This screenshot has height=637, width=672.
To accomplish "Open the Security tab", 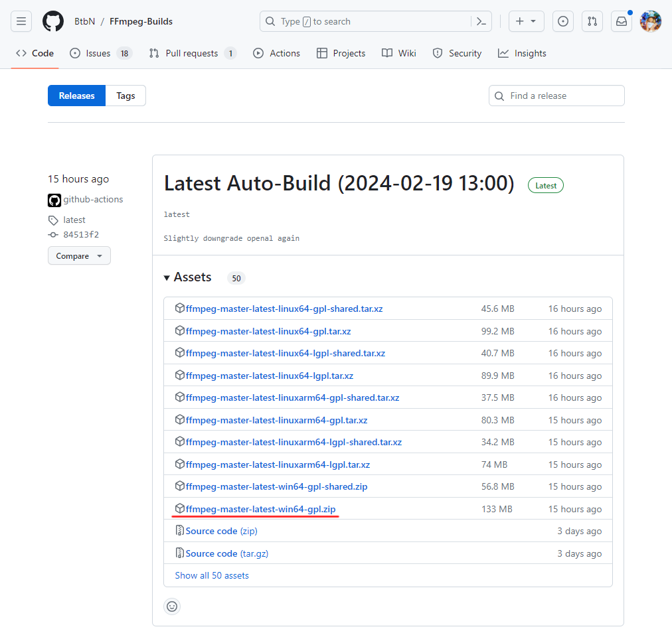I will click(457, 53).
